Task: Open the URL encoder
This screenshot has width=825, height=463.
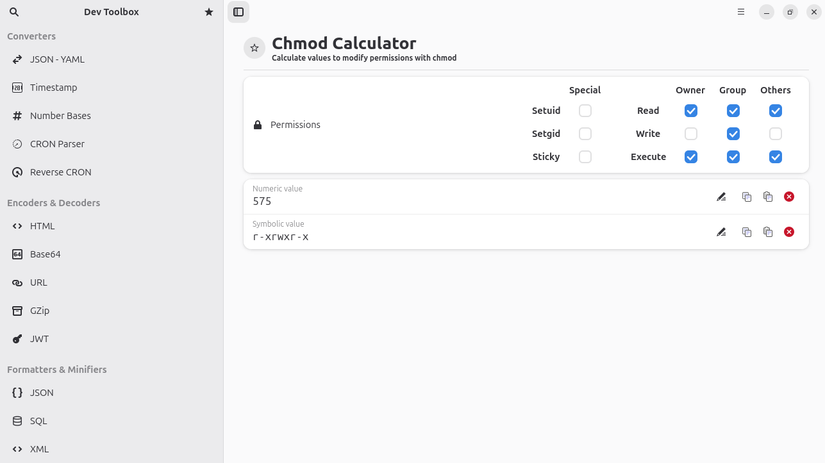Action: click(112, 283)
